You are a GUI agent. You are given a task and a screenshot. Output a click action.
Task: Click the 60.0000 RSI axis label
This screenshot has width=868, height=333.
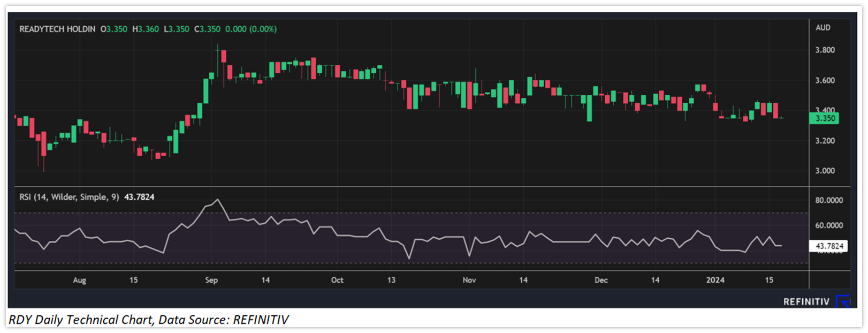[829, 225]
